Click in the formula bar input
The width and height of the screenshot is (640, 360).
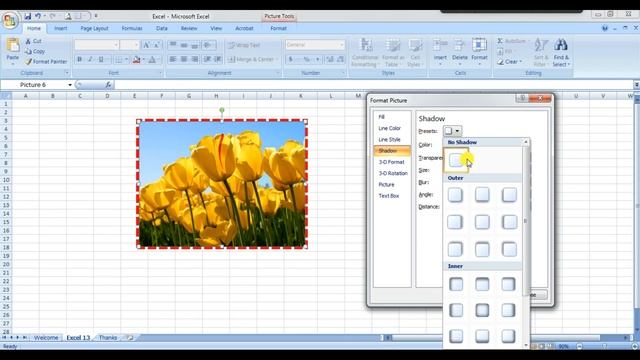[373, 85]
